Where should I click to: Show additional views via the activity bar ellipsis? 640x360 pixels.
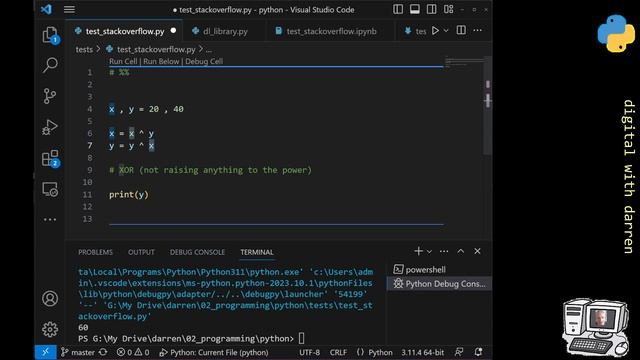[50, 220]
